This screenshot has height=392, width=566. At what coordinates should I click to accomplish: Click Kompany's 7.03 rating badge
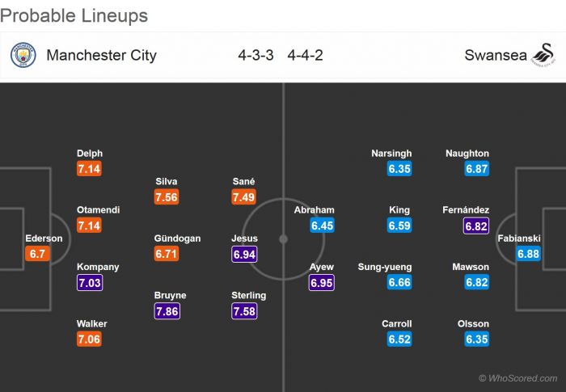(89, 283)
